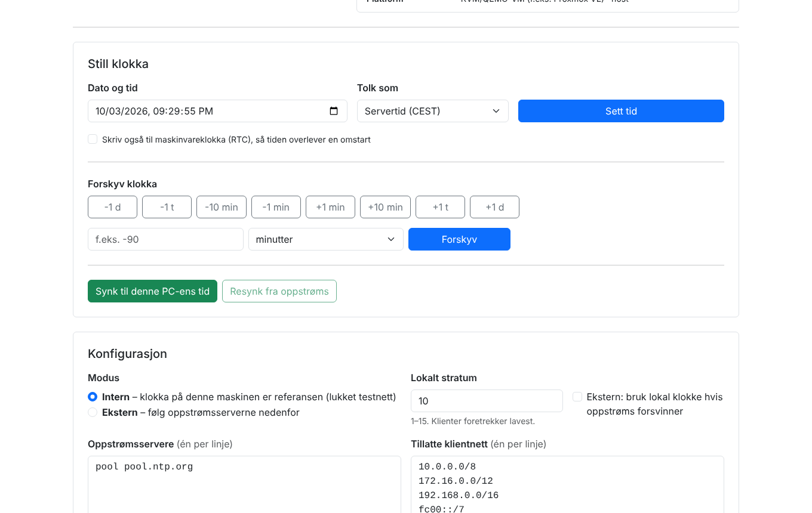
Task: Shift the clock back one day
Action: 112,207
